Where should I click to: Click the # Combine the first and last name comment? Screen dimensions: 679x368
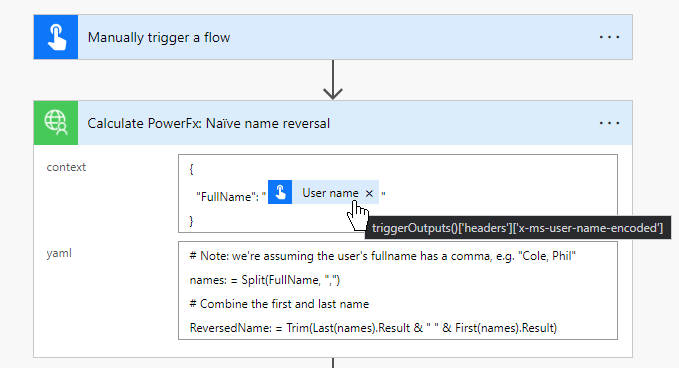(279, 304)
